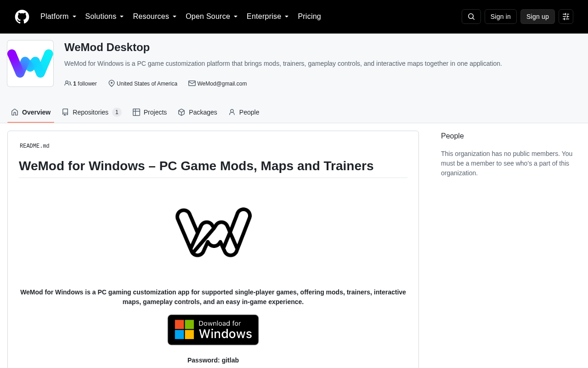Switch to the Packages tab
588x368 pixels.
(x=198, y=112)
